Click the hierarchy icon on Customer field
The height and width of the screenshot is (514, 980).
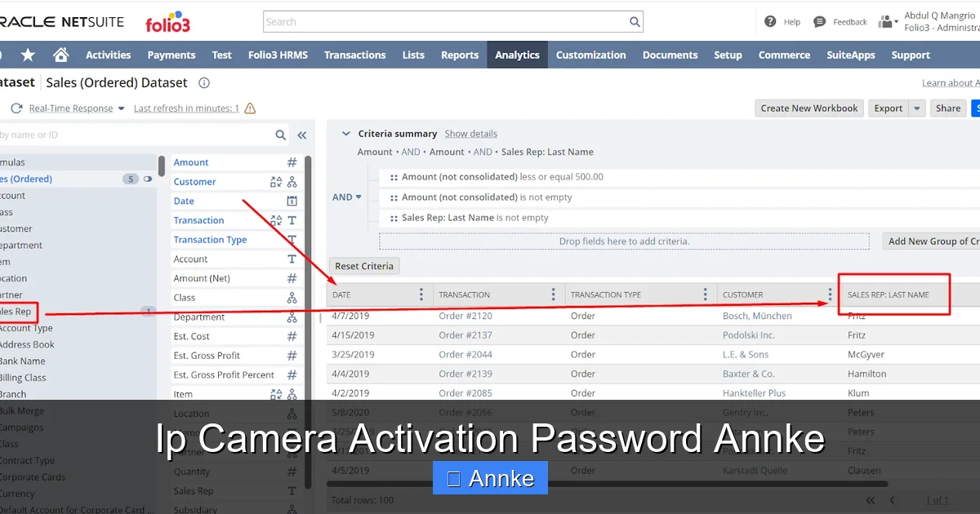click(x=292, y=182)
